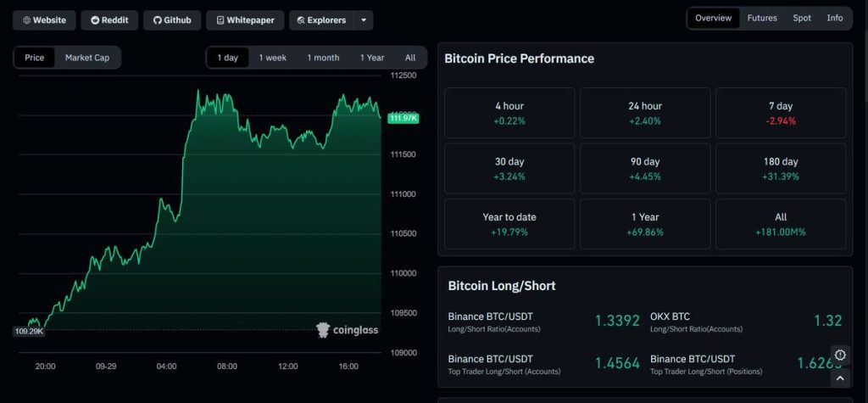
Task: Expand the Explorers dropdown arrow
Action: click(x=364, y=20)
